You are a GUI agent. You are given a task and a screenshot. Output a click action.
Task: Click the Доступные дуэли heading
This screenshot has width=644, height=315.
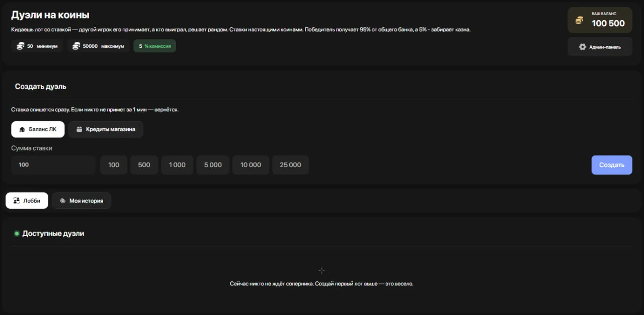click(53, 233)
